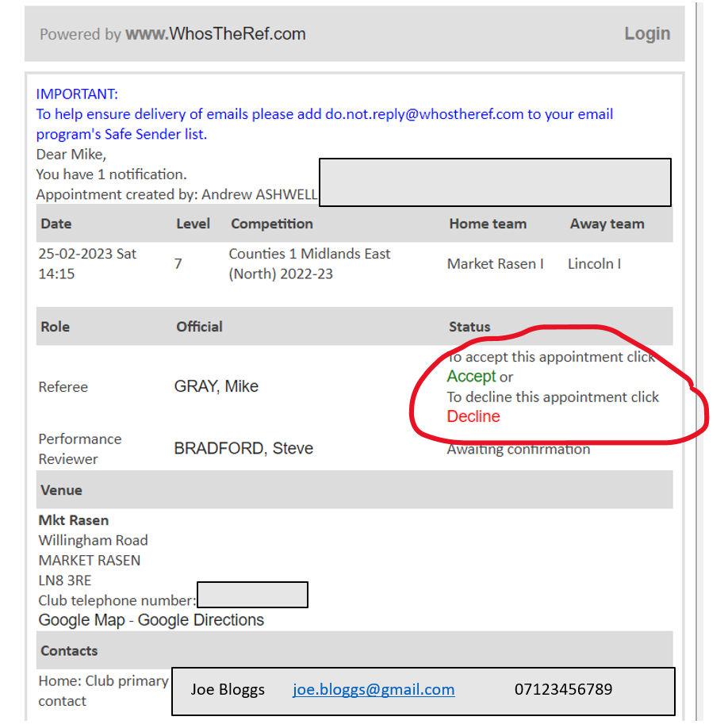Viewport: 728px width, 728px height.
Task: Click the Login link in header
Action: point(646,34)
